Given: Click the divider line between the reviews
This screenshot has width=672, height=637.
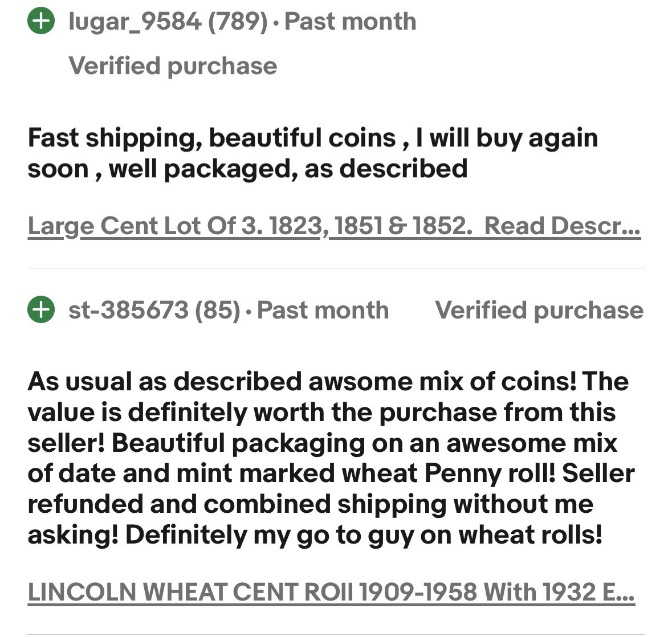Looking at the screenshot, I should [x=336, y=268].
